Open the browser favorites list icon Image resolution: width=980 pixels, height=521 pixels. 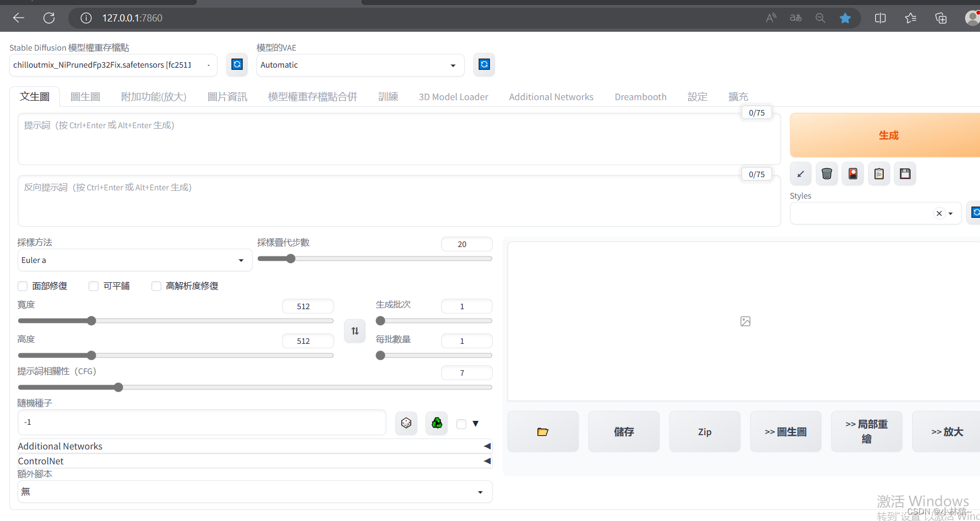pos(911,18)
